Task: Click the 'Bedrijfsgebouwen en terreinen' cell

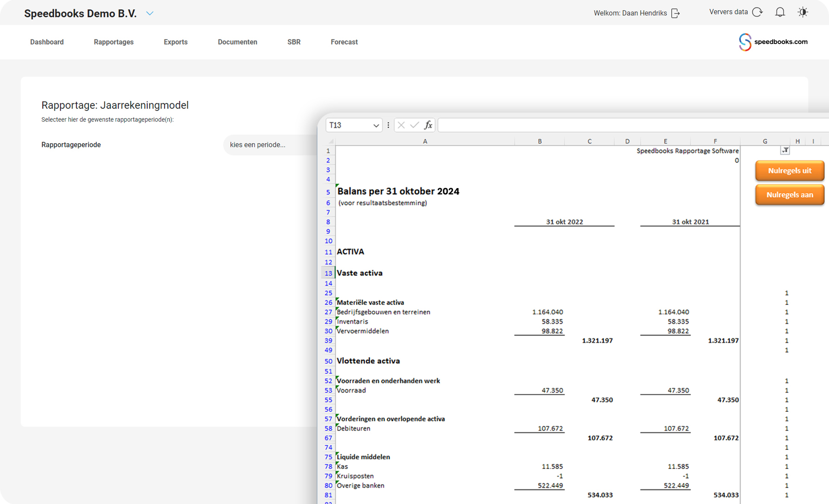Action: (x=383, y=312)
